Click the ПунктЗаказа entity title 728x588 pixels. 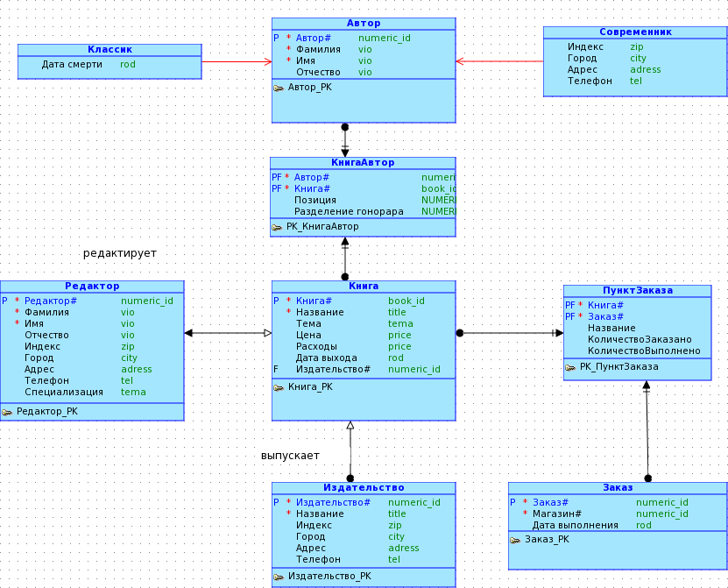click(637, 290)
